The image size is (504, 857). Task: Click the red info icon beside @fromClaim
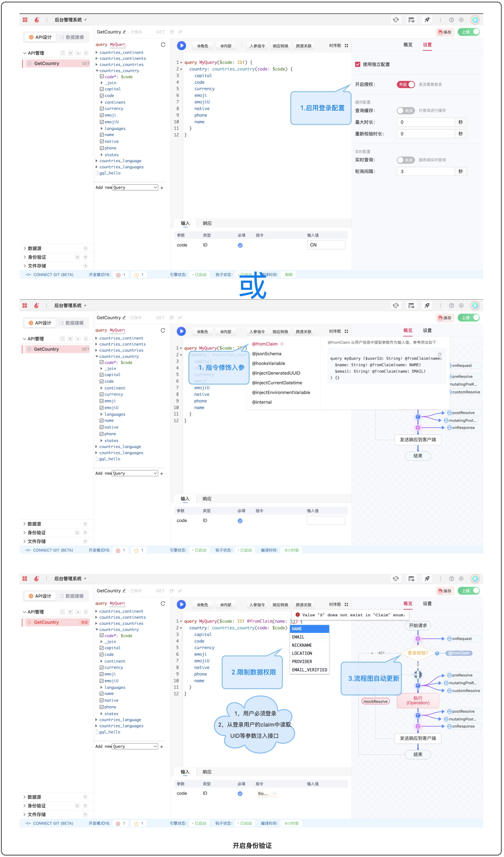[282, 344]
